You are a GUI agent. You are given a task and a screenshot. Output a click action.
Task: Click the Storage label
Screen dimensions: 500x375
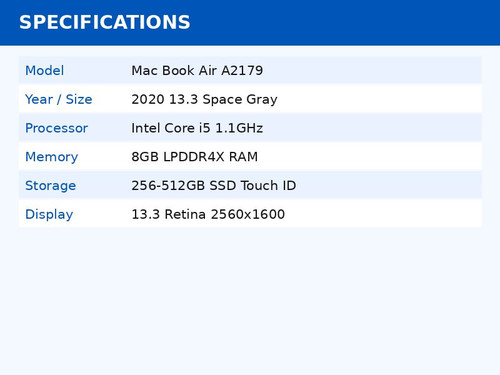(x=51, y=186)
